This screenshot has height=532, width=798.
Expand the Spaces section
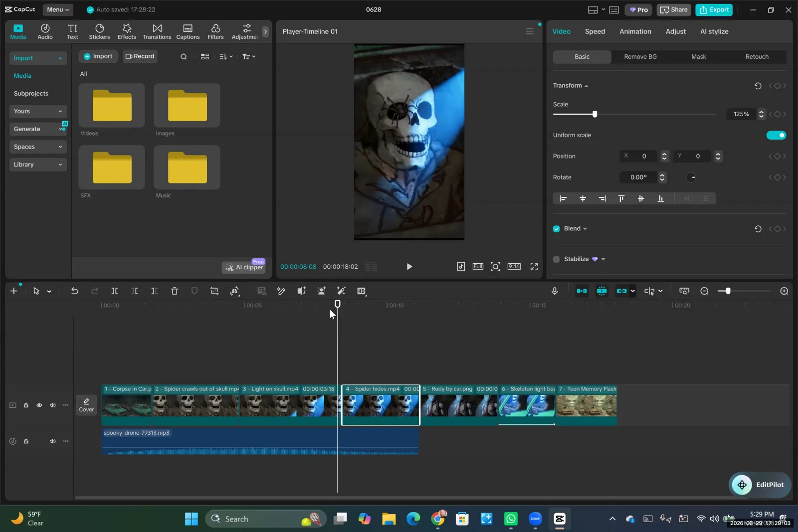(38, 147)
